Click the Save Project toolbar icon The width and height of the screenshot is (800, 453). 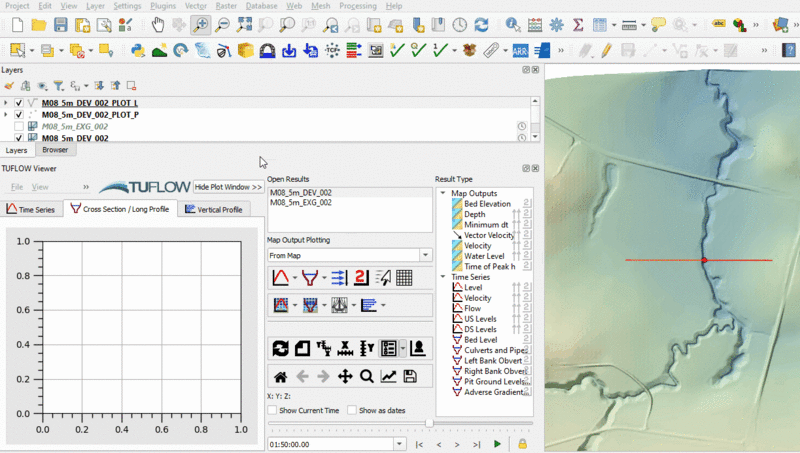[61, 24]
